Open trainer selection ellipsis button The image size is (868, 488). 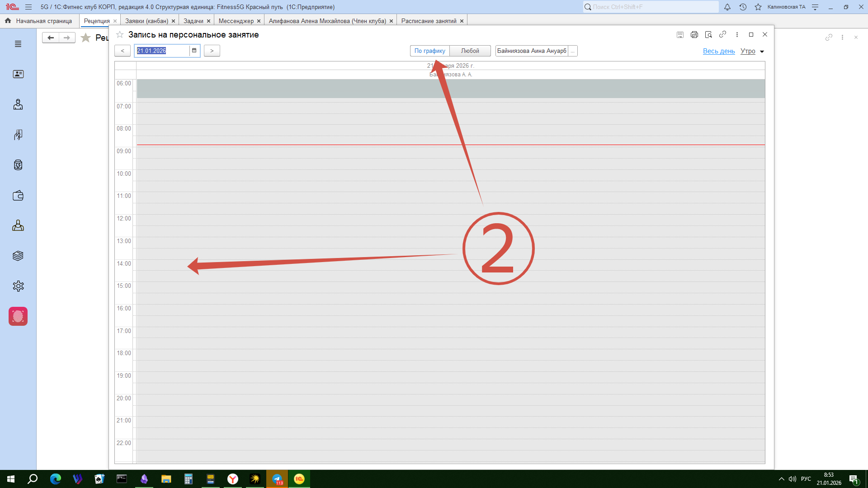point(572,51)
